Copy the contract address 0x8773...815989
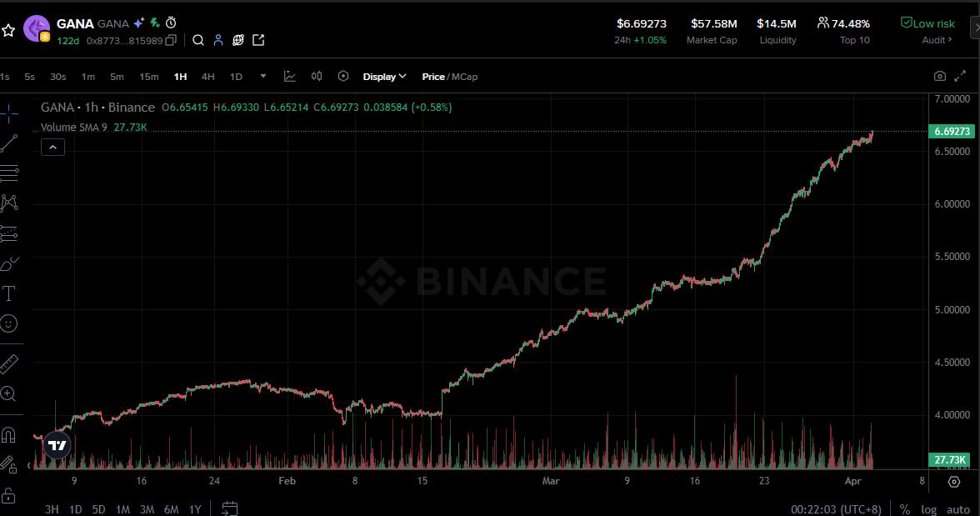980x516 pixels. 171,40
